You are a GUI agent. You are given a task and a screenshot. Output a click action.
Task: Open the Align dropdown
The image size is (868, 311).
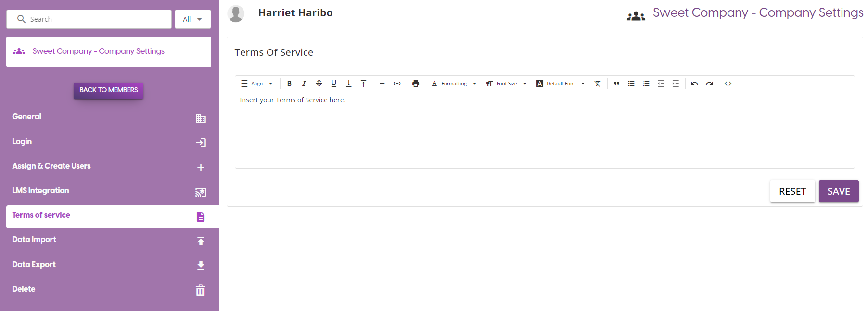(x=257, y=84)
